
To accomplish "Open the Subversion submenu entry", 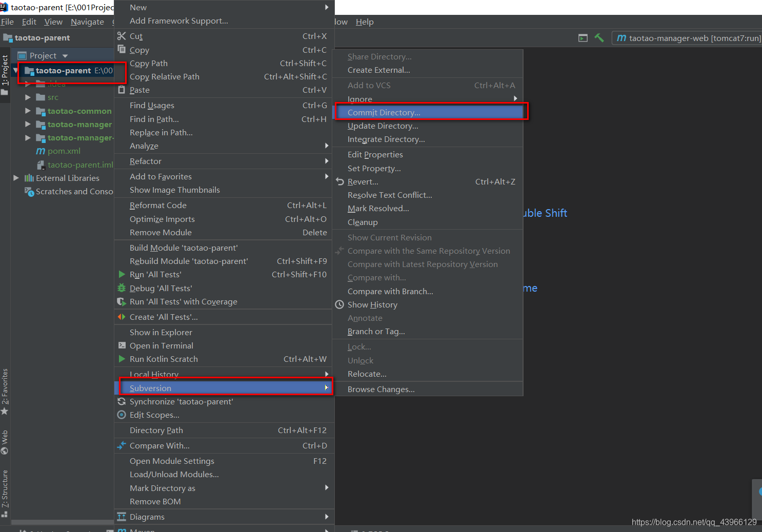I will pyautogui.click(x=224, y=388).
